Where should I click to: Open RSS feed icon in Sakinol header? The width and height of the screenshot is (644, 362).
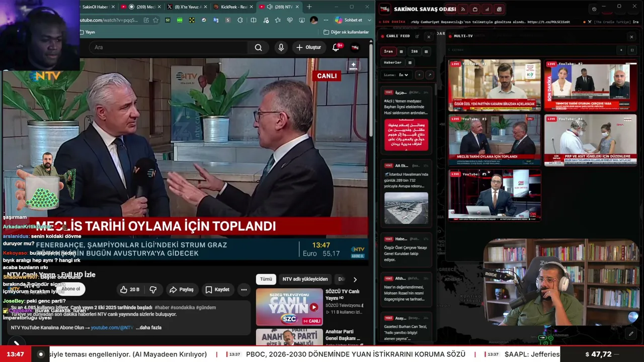463,9
